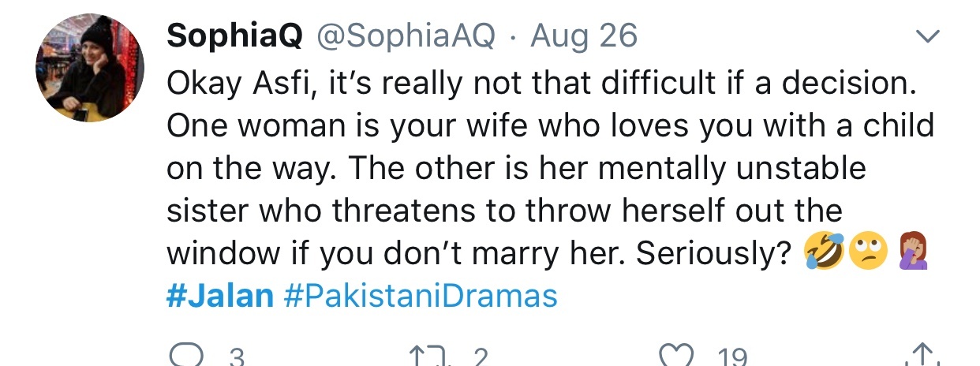Click the reply count of 3
Screen dimensions: 980x366
[235, 359]
